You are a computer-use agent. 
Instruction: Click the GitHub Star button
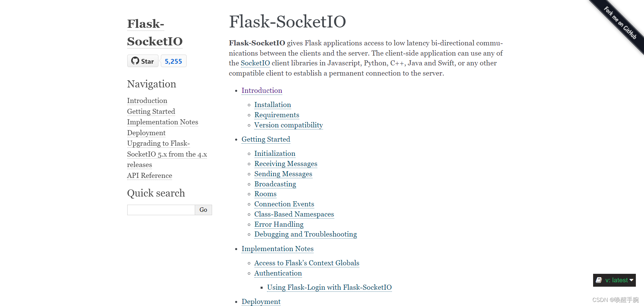point(143,61)
